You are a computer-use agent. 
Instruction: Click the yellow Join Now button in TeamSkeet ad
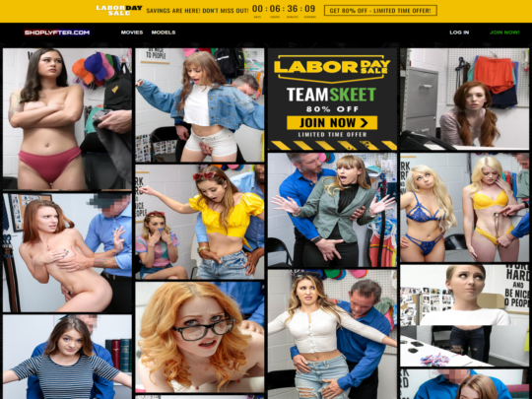pos(332,122)
